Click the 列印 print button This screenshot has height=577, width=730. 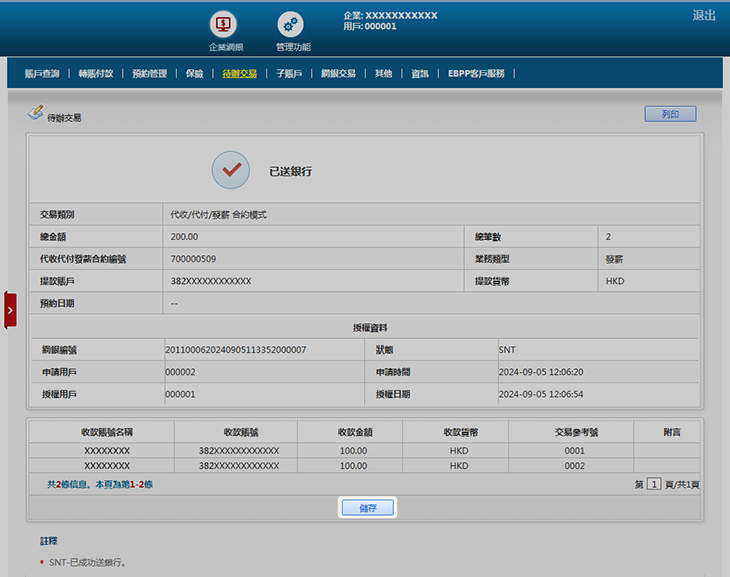click(669, 114)
